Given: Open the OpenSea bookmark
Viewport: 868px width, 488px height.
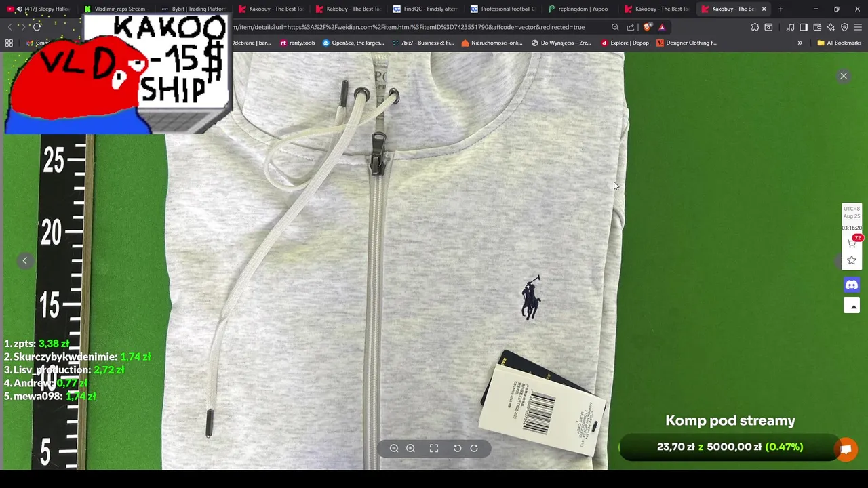Looking at the screenshot, I should click(x=353, y=43).
